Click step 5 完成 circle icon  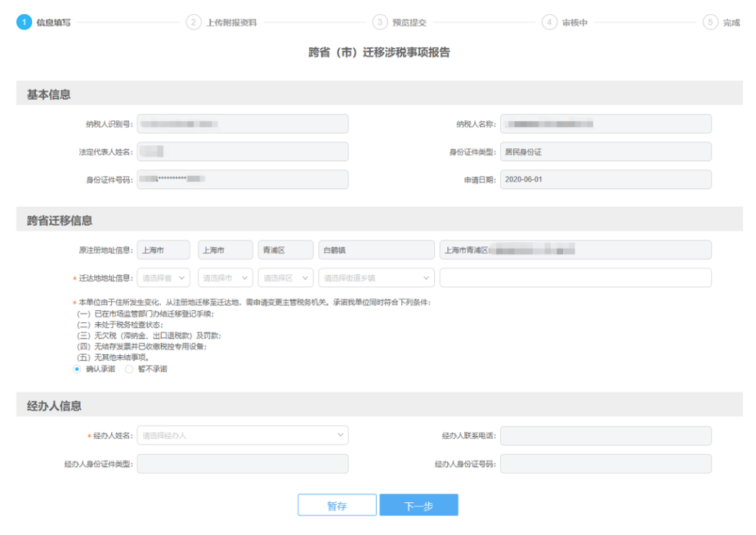[711, 22]
